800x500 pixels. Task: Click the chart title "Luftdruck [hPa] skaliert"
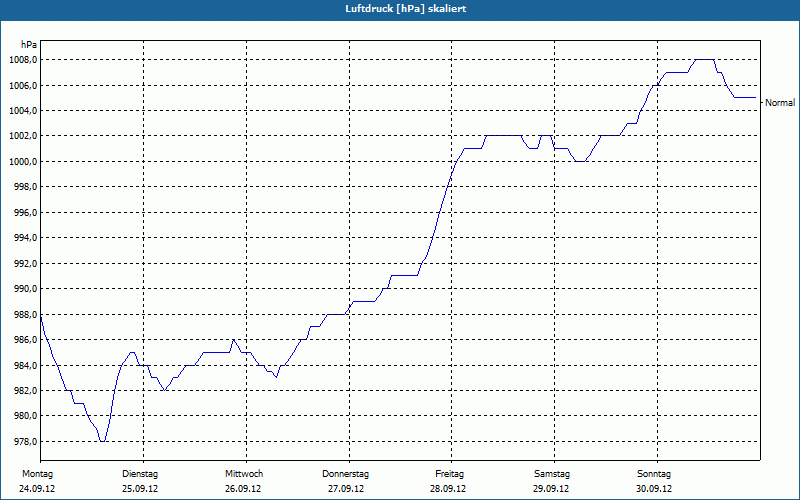point(406,9)
